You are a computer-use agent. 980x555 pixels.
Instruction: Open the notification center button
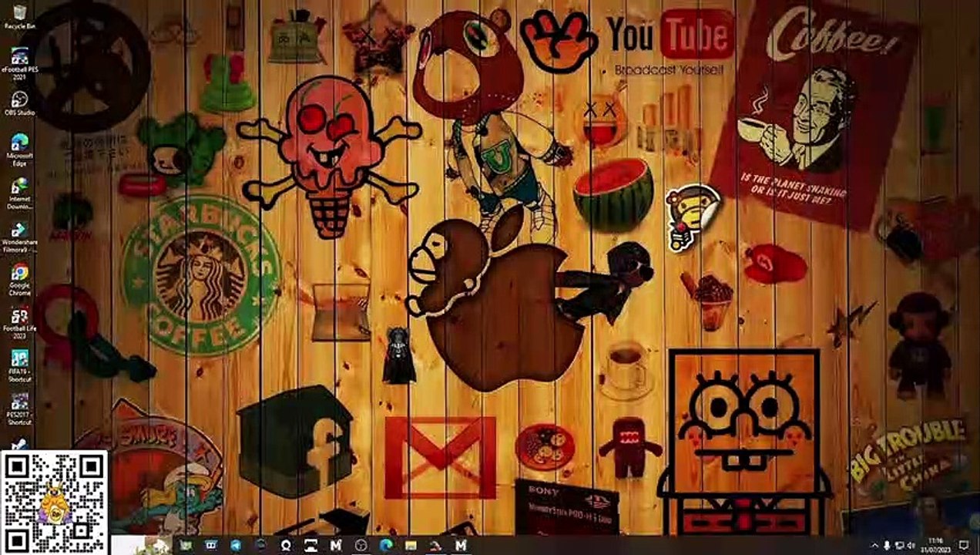963,545
